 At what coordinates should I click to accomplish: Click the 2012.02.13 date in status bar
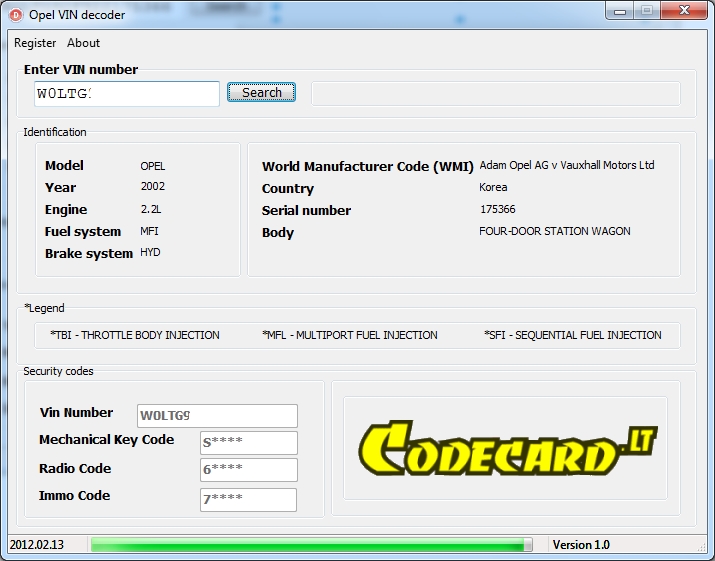[x=36, y=545]
